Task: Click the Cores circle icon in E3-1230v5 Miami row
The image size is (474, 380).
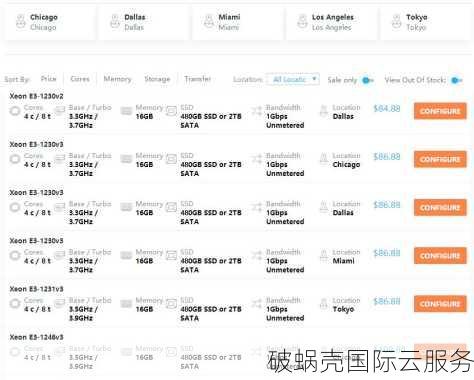Action: tap(15, 255)
